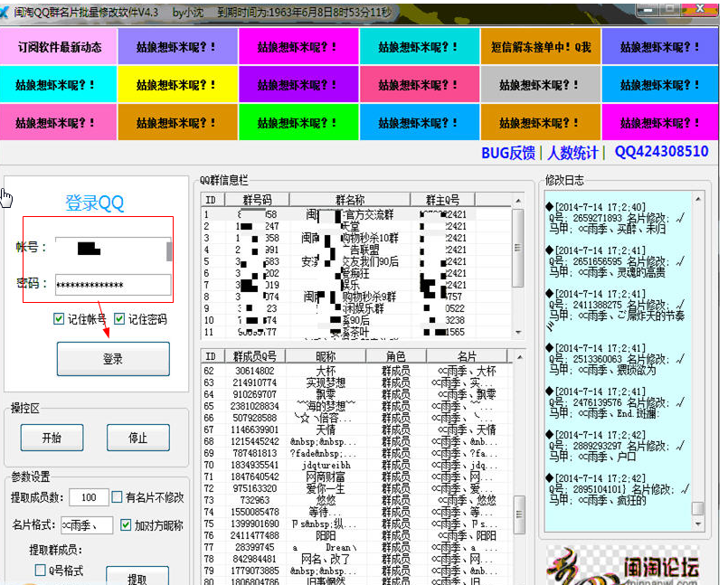
Task: Click the member list scrollbar up arrow
Action: 520,357
